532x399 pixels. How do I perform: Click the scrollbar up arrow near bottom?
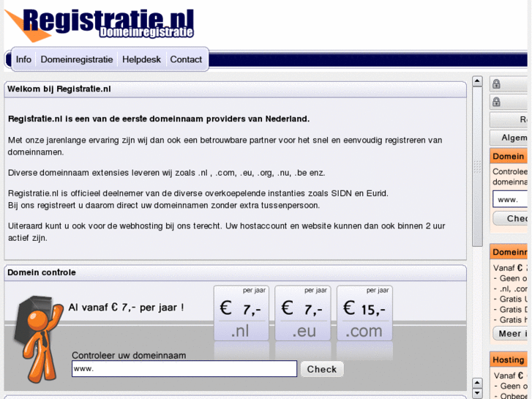[x=477, y=383]
